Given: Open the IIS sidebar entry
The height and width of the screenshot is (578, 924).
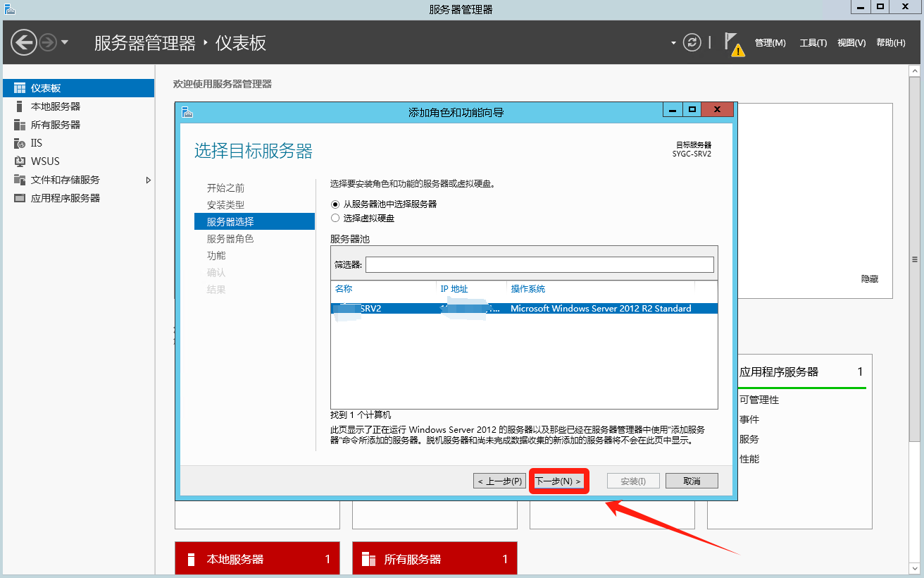Looking at the screenshot, I should (36, 143).
